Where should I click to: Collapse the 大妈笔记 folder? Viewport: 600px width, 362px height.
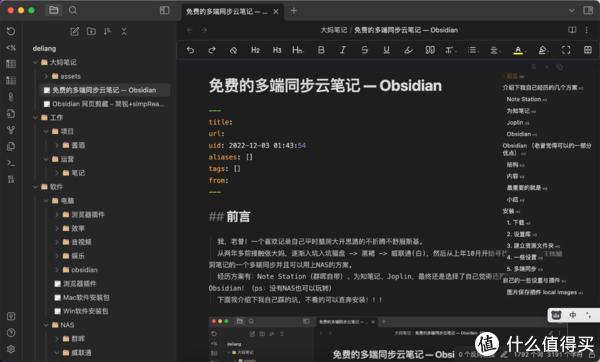click(x=35, y=62)
